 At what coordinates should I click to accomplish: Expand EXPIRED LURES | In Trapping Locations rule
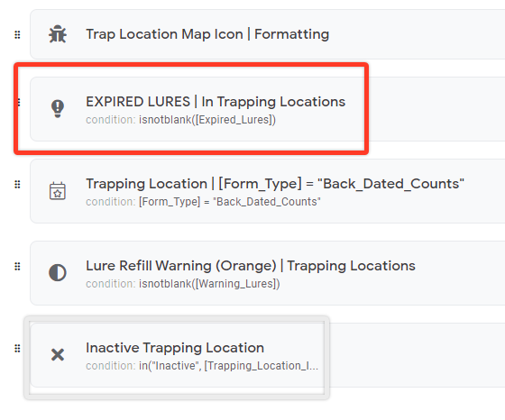(x=216, y=102)
